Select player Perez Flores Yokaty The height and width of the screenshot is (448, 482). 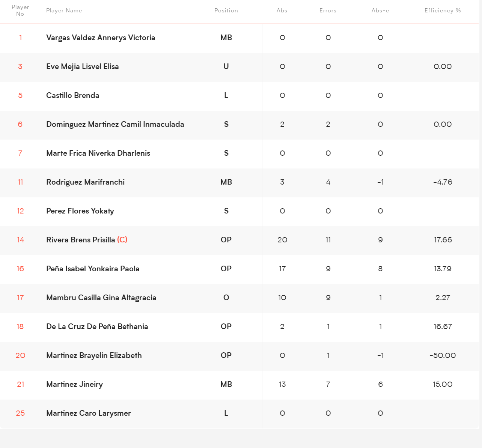[x=80, y=211]
